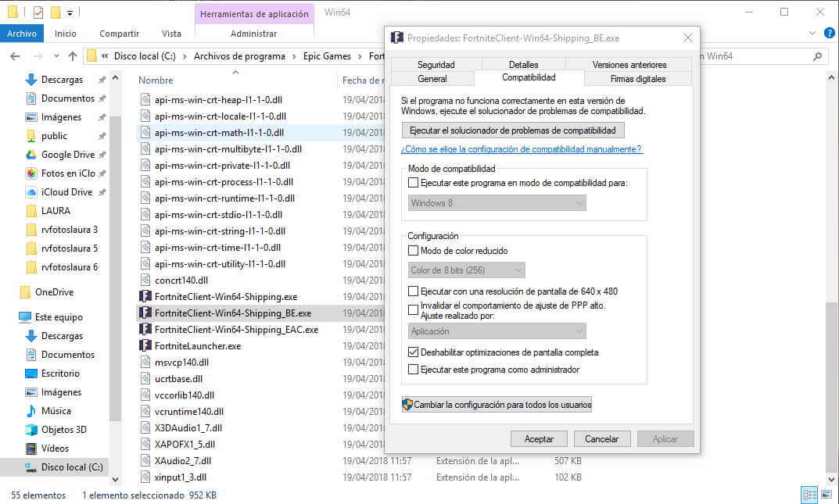839x504 pixels.
Task: Open OneDrive in navigation pane
Action: (54, 291)
